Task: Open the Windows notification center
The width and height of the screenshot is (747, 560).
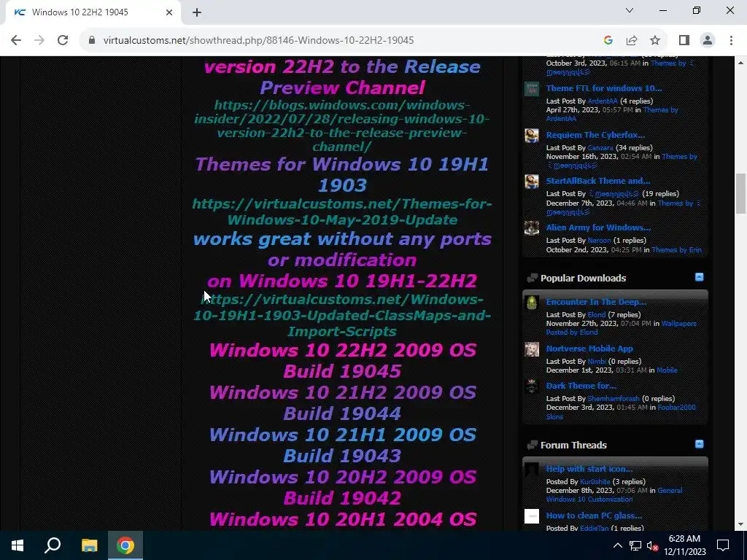Action: (x=723, y=545)
